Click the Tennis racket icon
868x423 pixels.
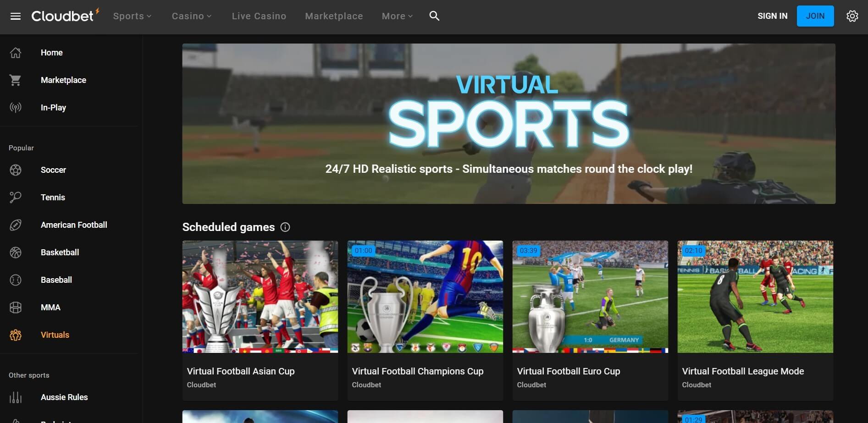pos(16,198)
